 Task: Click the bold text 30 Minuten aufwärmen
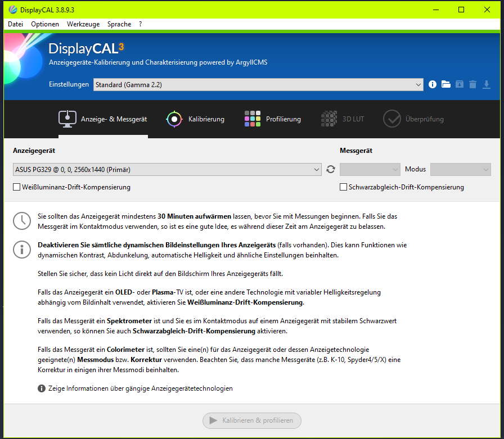194,216
